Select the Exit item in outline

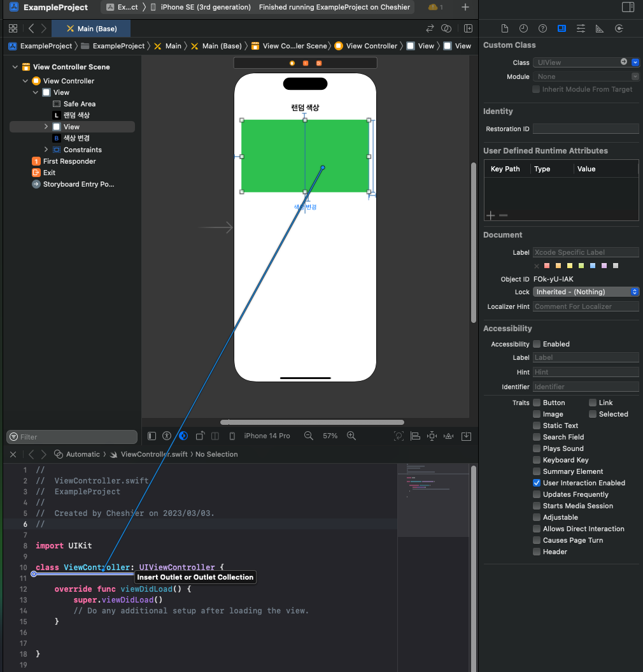pos(44,173)
